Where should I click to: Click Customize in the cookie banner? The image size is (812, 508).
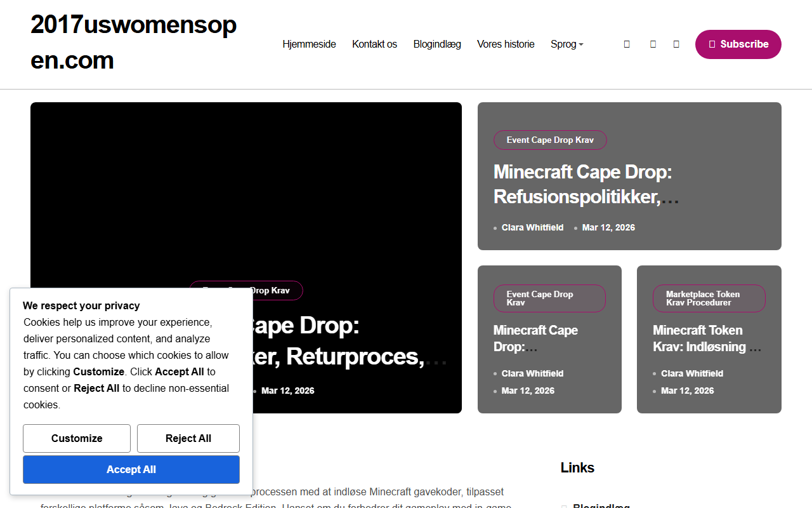[x=77, y=438]
